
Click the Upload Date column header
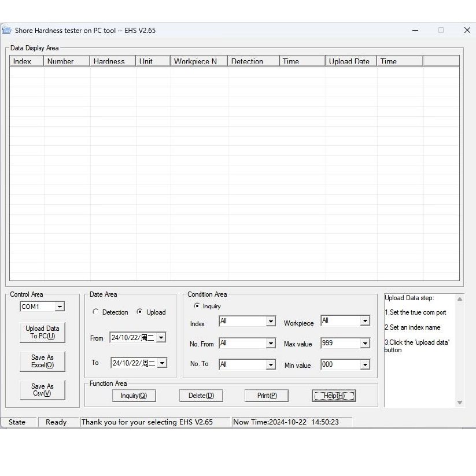(x=351, y=61)
